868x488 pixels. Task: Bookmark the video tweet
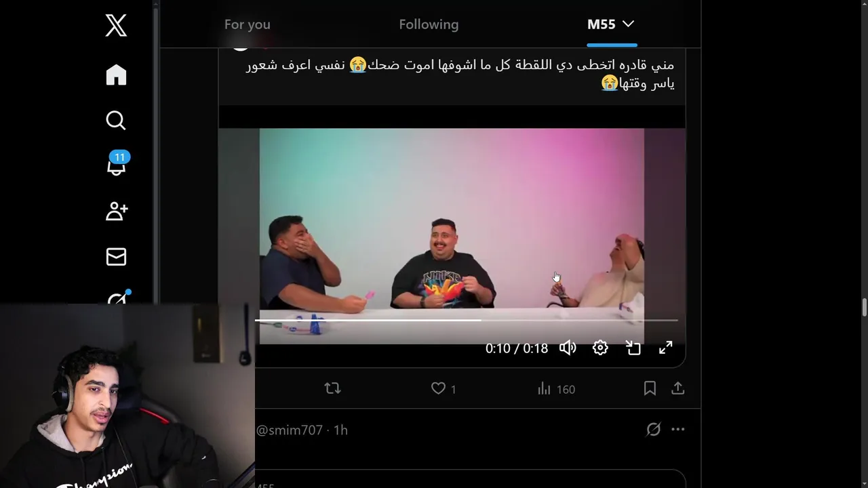click(650, 388)
